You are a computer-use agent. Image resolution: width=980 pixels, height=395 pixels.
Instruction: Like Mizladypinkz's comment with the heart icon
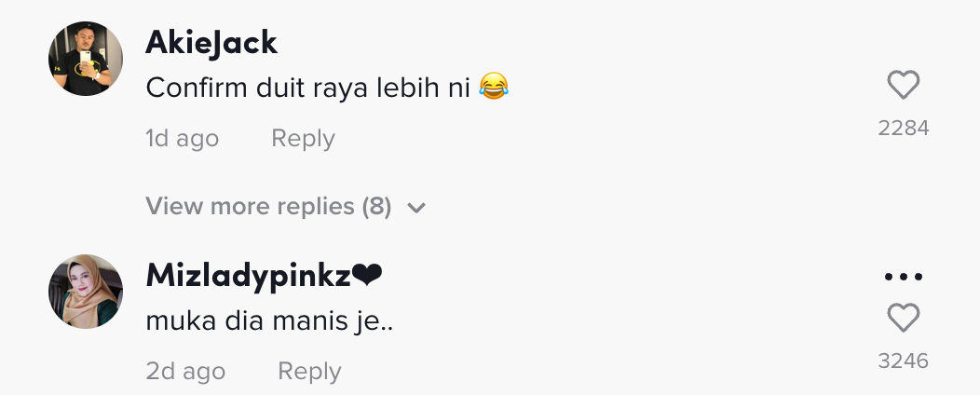(x=903, y=319)
